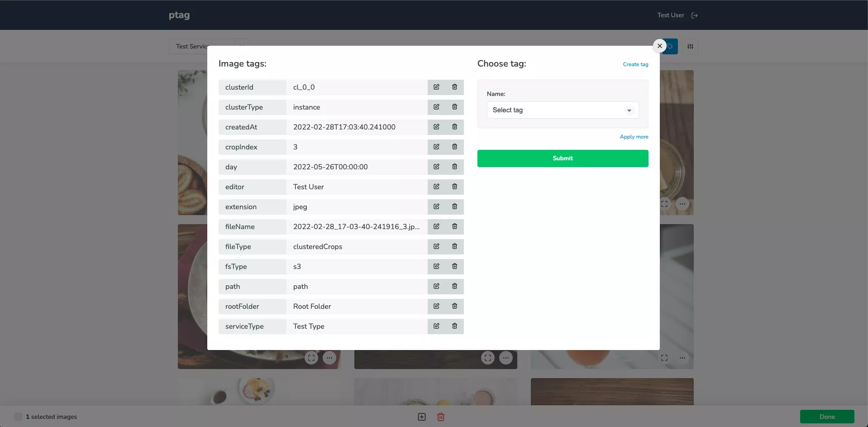Click the Root Folder value
The image size is (868, 427).
click(312, 306)
